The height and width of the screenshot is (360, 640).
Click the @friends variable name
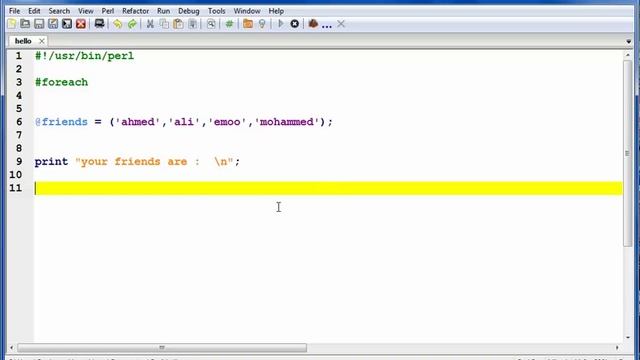[x=61, y=122]
